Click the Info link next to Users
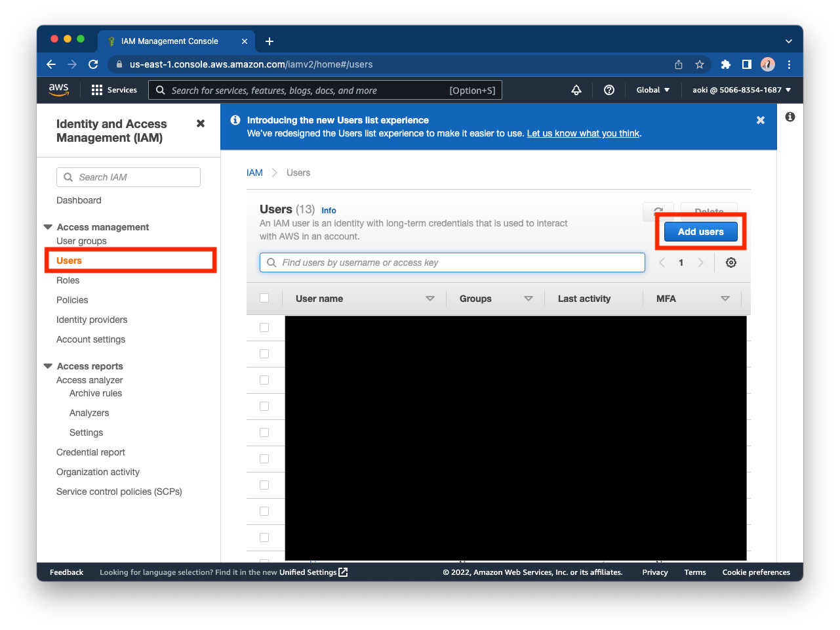This screenshot has height=630, width=840. tap(329, 211)
